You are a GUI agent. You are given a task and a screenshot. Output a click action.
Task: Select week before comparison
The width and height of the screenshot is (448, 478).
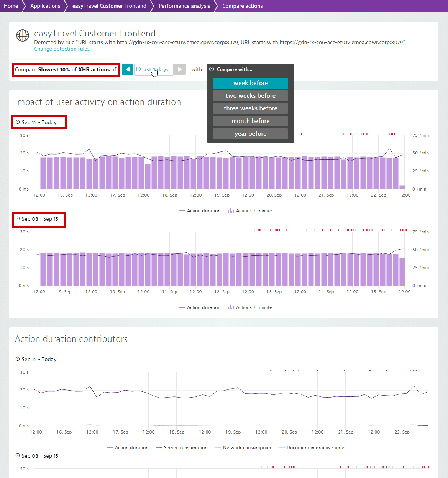[251, 83]
